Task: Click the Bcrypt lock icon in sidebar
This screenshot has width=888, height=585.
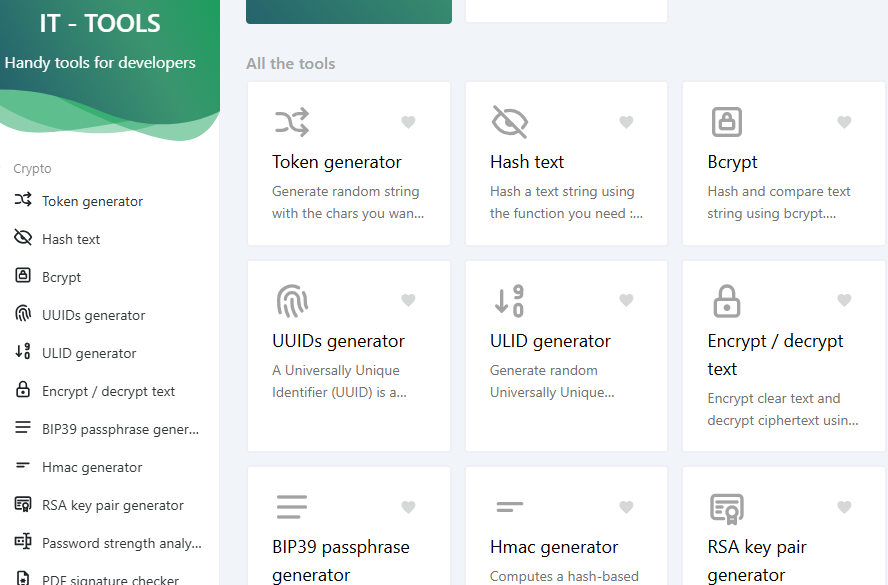Action: pyautogui.click(x=23, y=276)
